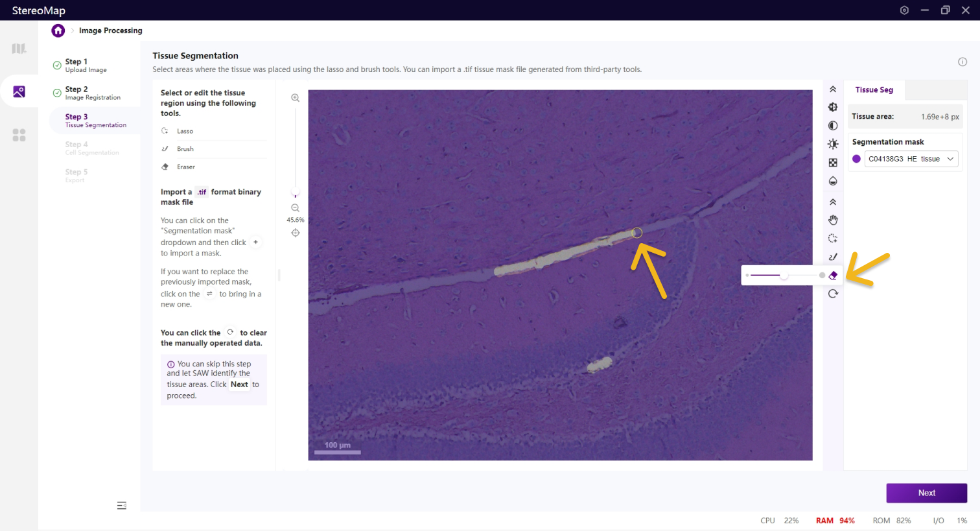Activate the Lasso selection tool in toolbar

833,239
